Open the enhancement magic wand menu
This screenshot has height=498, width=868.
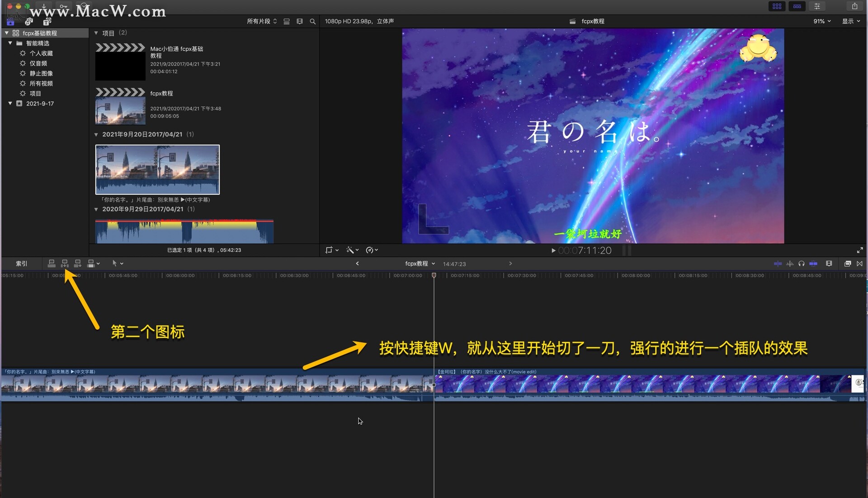[x=352, y=250]
